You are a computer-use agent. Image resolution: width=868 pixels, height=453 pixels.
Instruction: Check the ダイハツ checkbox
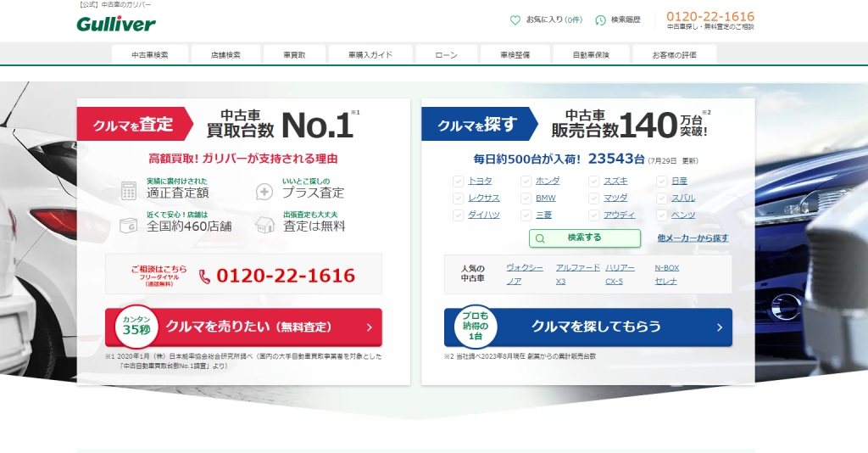[x=458, y=215]
